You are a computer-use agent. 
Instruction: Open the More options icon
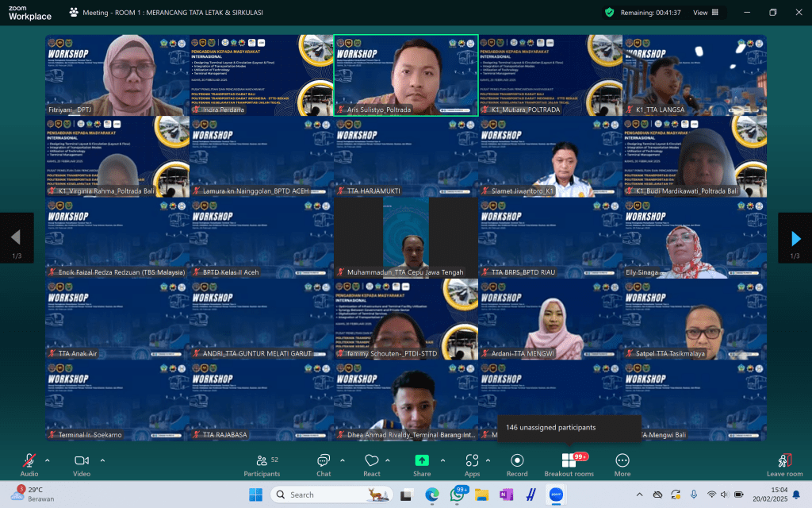pyautogui.click(x=622, y=461)
